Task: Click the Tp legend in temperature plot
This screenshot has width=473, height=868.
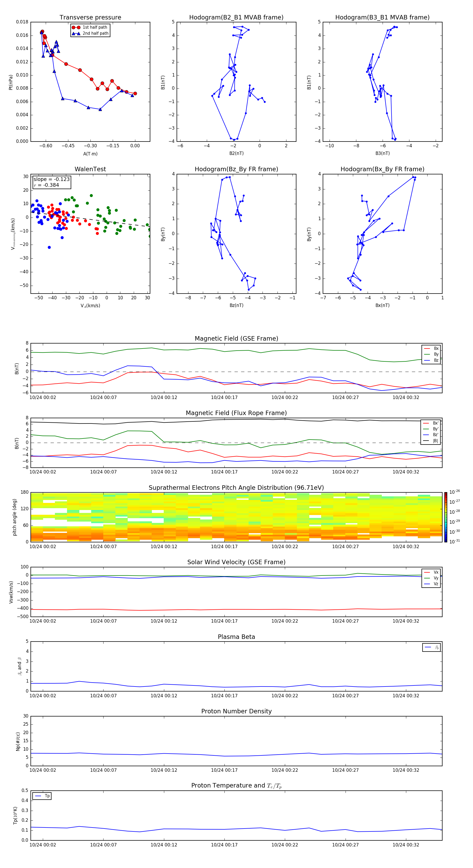Action: 42,796
